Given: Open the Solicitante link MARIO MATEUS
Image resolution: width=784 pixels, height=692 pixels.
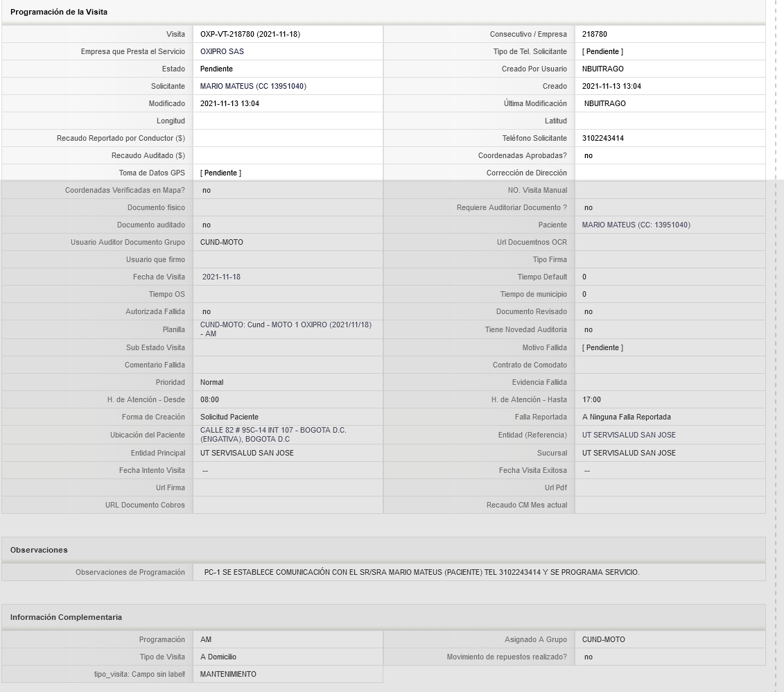Looking at the screenshot, I should pos(253,86).
